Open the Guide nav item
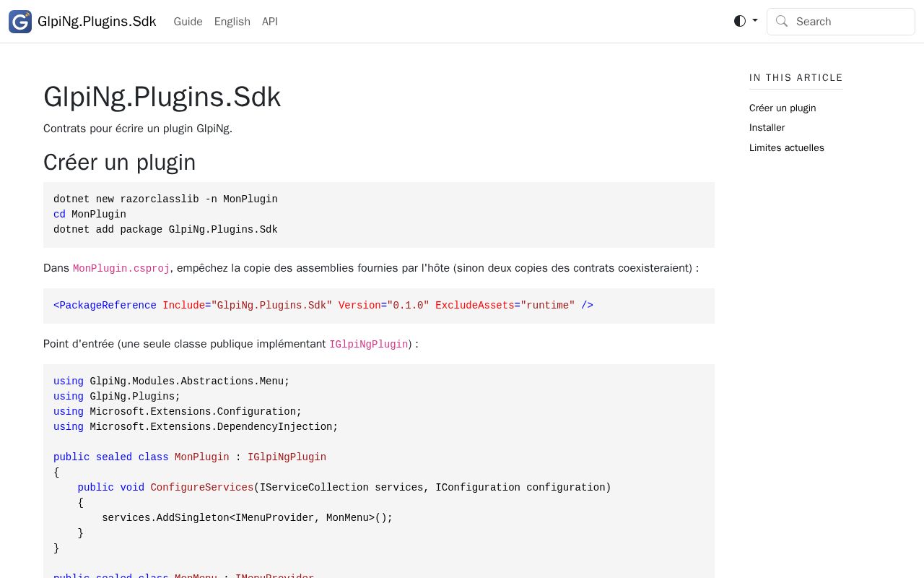This screenshot has width=924, height=578. (188, 22)
